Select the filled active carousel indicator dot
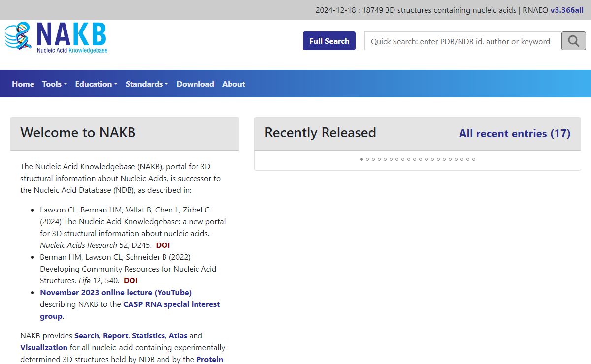 pyautogui.click(x=361, y=159)
